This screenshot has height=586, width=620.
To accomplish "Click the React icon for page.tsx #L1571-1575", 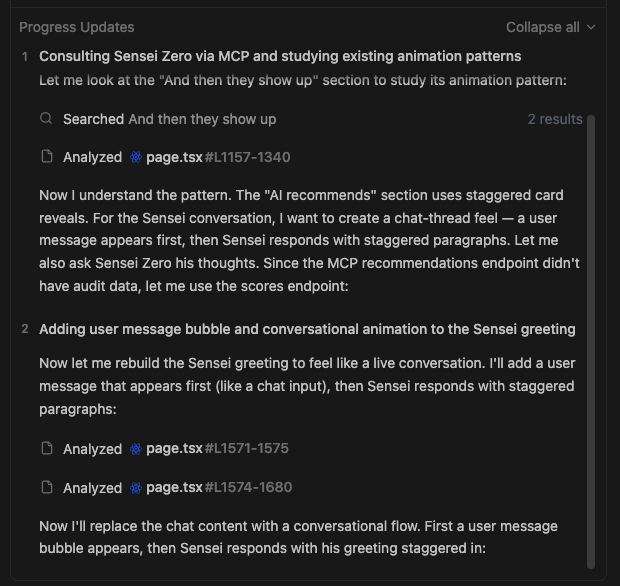I will pos(136,449).
